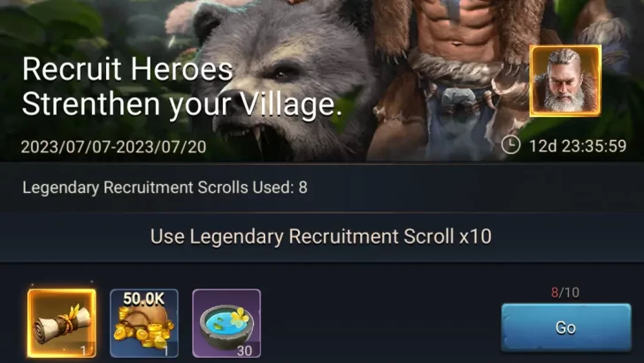Click the blue Go button
644x363 pixels.
(x=566, y=328)
